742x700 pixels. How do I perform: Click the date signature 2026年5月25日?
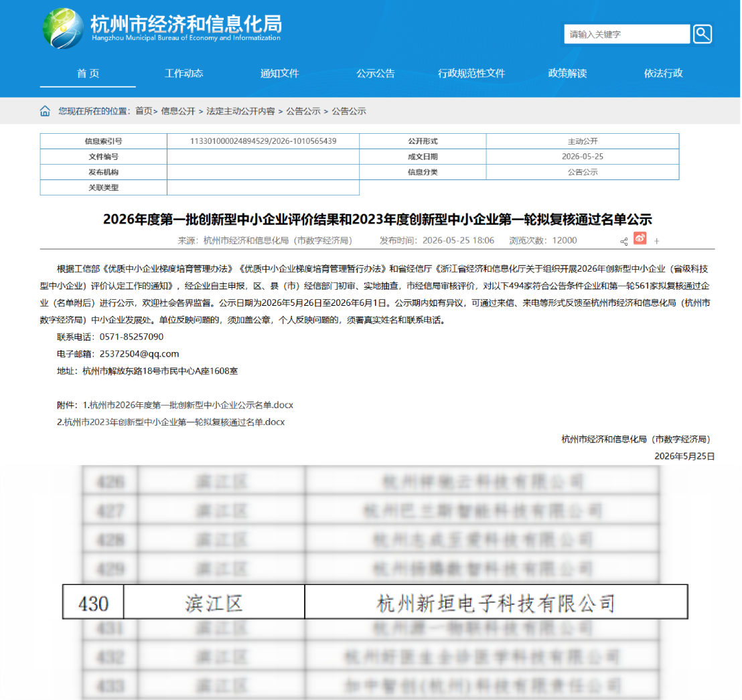tap(684, 456)
